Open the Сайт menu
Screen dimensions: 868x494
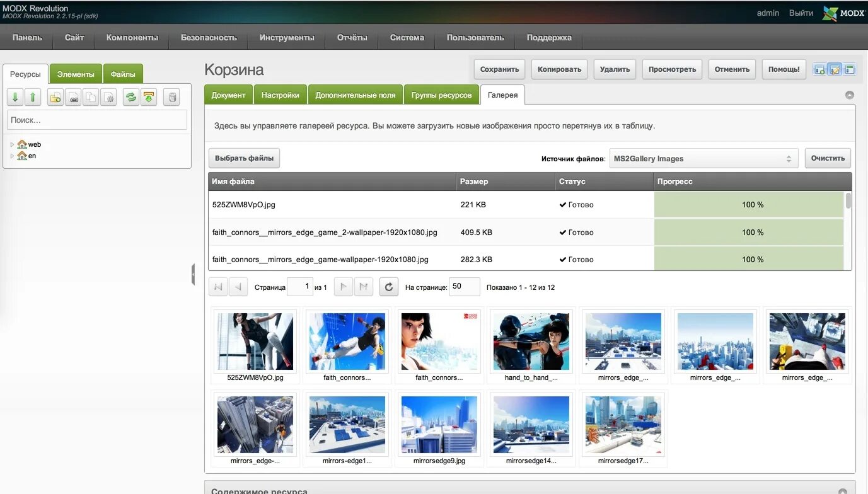[74, 37]
